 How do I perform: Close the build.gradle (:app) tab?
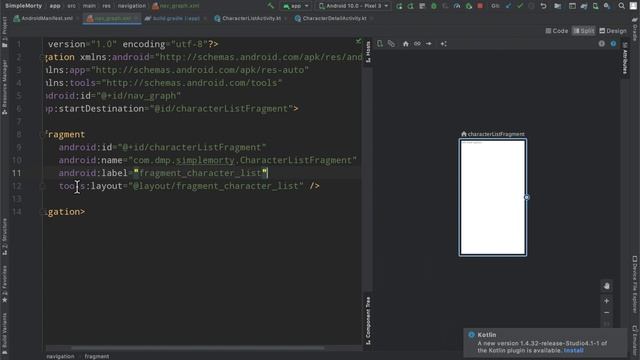pos(204,18)
